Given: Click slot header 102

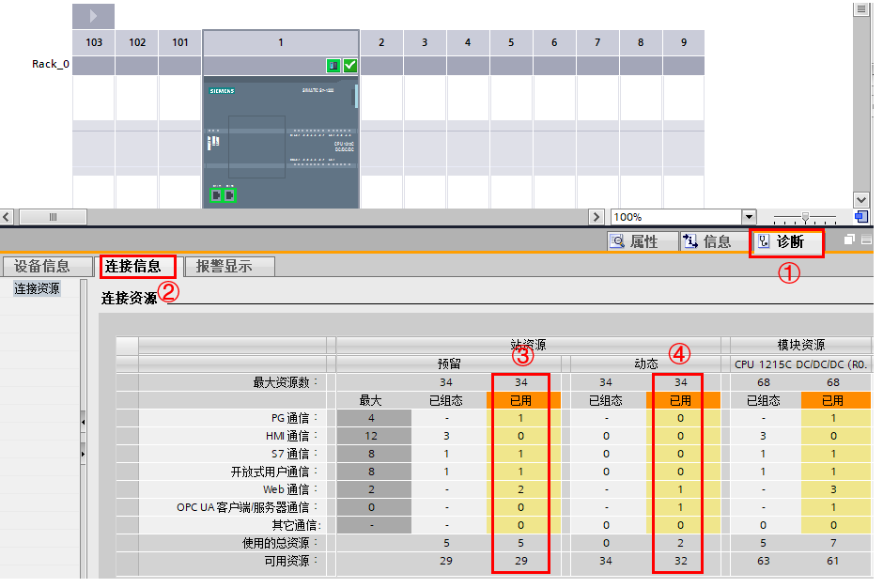Looking at the screenshot, I should [137, 43].
